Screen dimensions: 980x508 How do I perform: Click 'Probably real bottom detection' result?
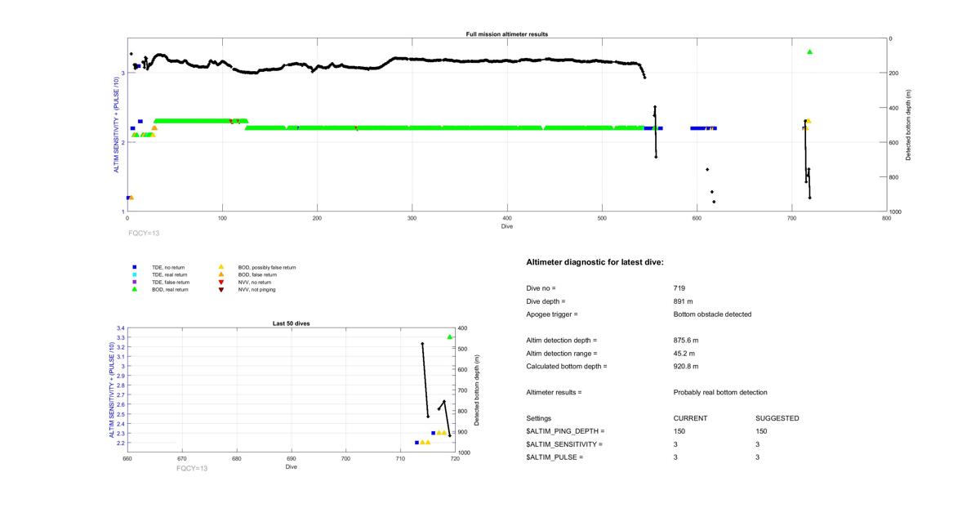(x=720, y=393)
